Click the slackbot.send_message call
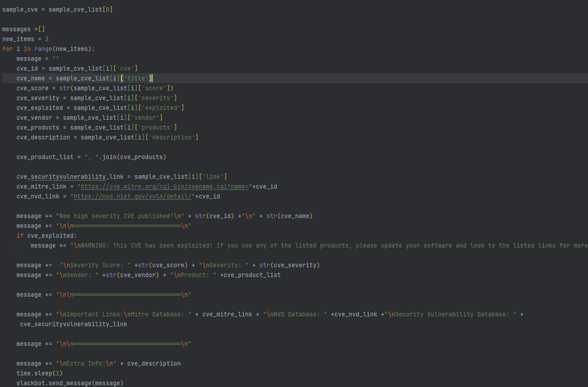The width and height of the screenshot is (588, 387). 70,383
